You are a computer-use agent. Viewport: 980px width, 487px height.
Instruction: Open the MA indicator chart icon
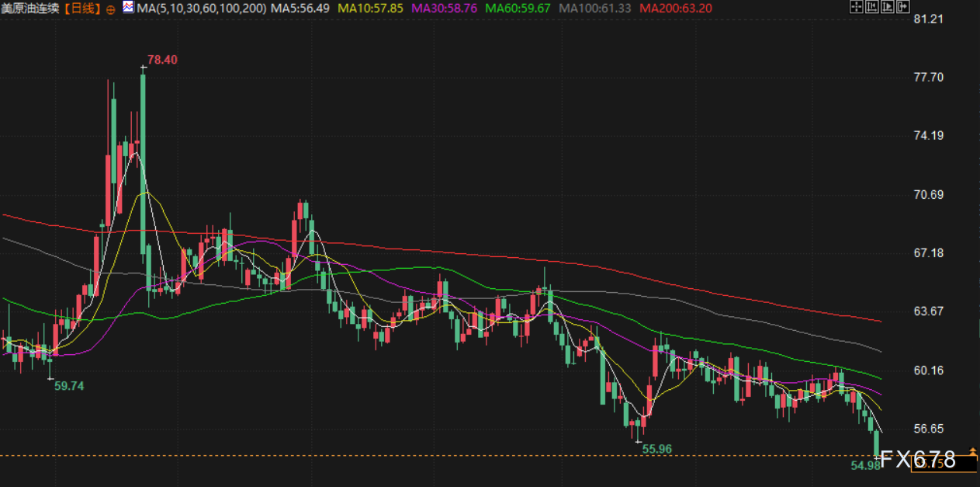128,8
